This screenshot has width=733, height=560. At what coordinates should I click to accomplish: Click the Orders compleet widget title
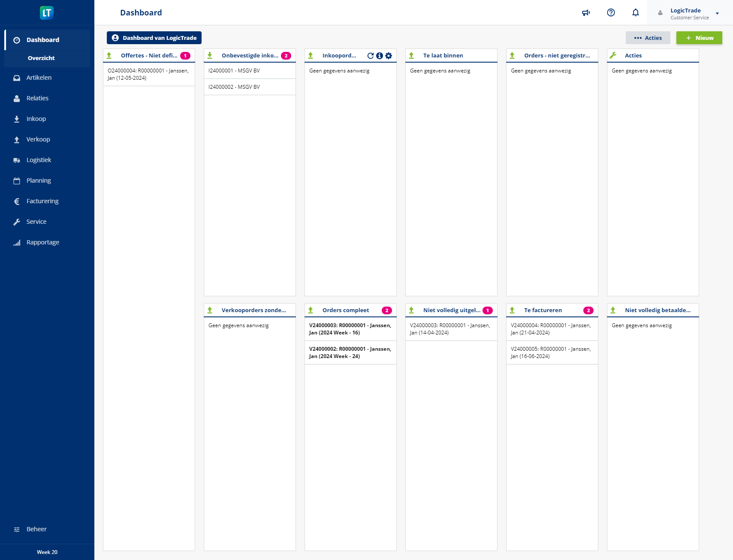(x=346, y=310)
